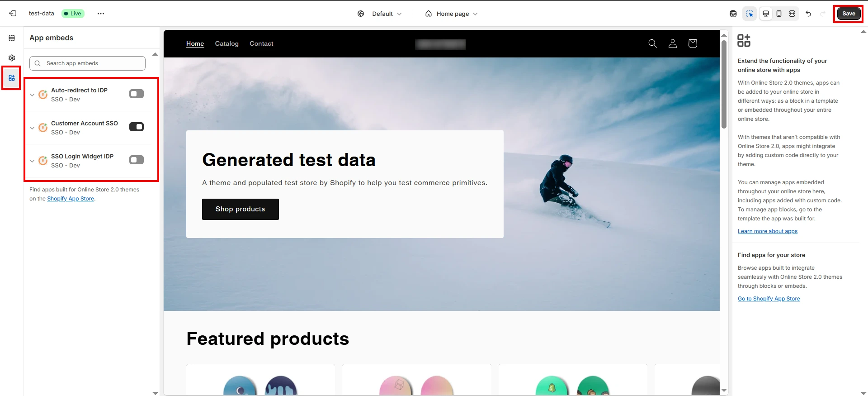The width and height of the screenshot is (868, 396).
Task: Click the first featured product thumbnail
Action: point(260,380)
